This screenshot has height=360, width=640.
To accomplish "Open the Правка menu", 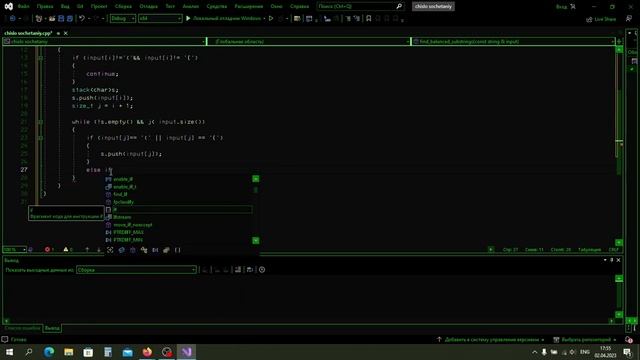I will (x=45, y=6).
